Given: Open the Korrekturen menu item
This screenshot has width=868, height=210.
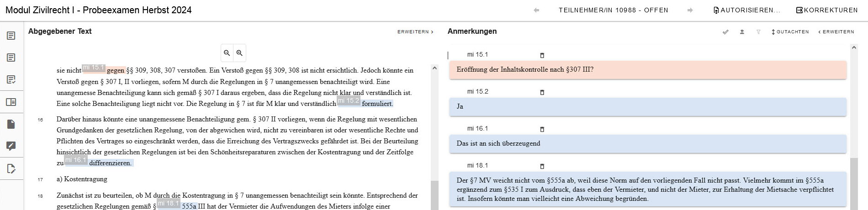Looking at the screenshot, I should coord(827,10).
